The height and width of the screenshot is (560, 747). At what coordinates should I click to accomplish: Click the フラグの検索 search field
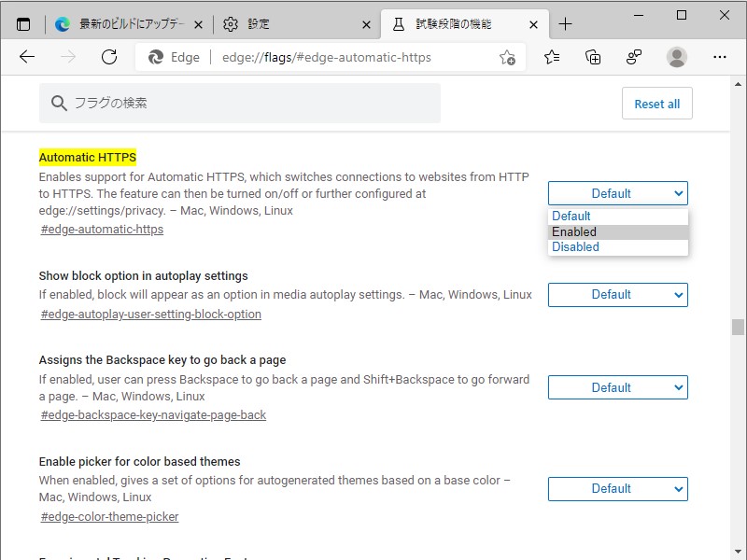pyautogui.click(x=240, y=104)
